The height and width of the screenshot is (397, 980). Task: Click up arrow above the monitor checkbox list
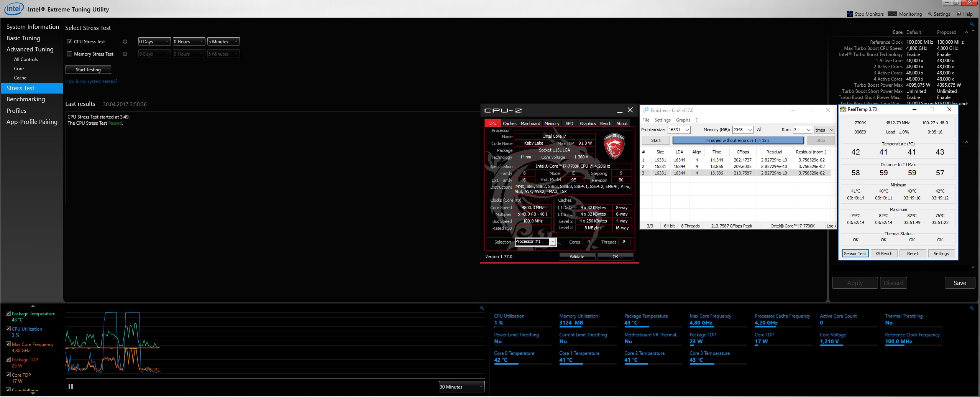[x=33, y=306]
